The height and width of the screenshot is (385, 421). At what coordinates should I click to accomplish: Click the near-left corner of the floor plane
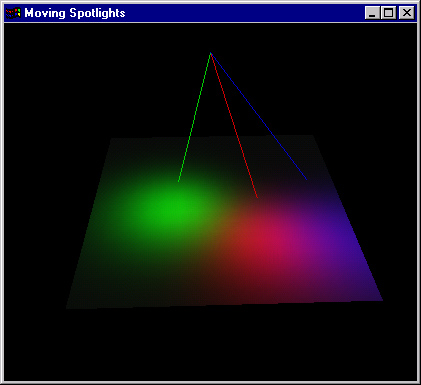point(67,308)
